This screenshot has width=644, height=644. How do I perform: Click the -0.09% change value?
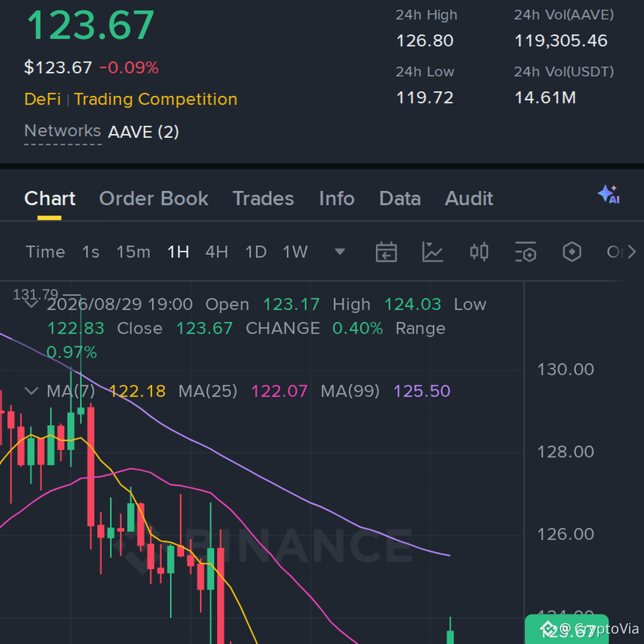point(129,67)
